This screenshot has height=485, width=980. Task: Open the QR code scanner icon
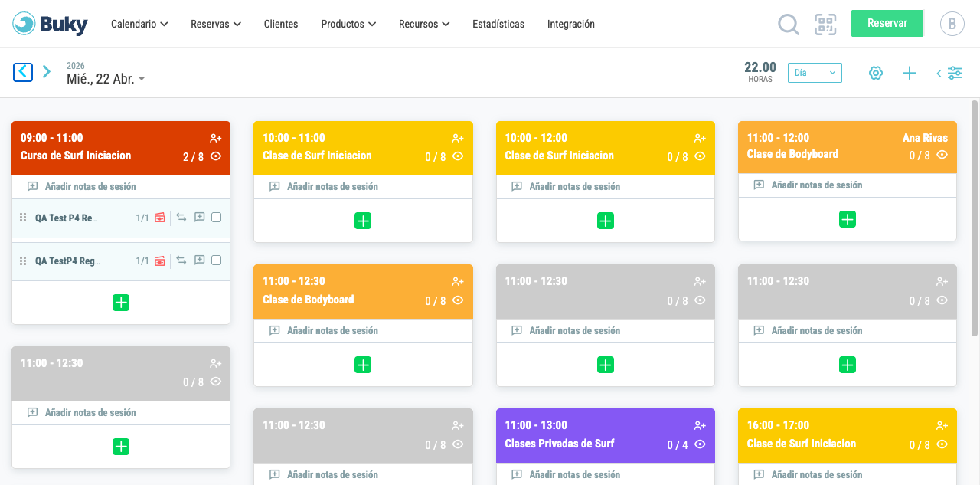coord(825,25)
